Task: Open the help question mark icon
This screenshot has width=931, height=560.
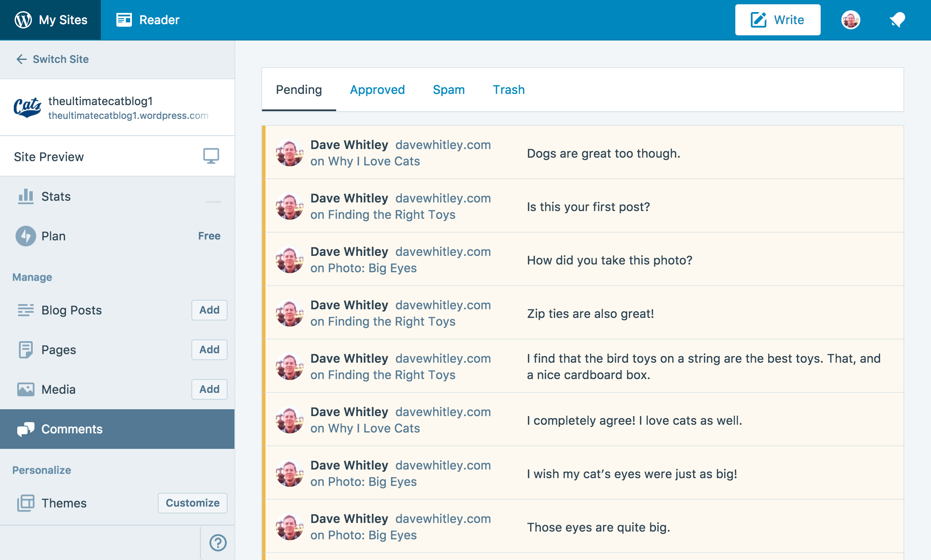Action: (x=218, y=542)
